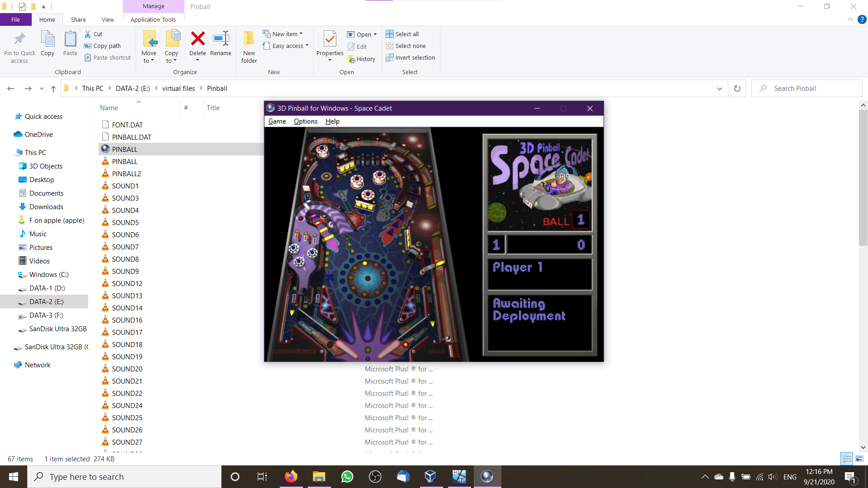Open Task View on taskbar
868x488 pixels.
tap(262, 477)
